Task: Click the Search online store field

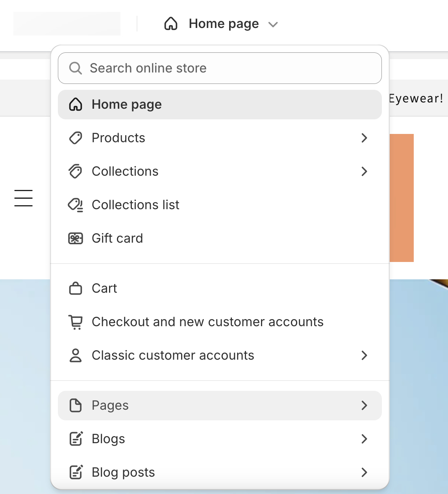Action: 219,68
